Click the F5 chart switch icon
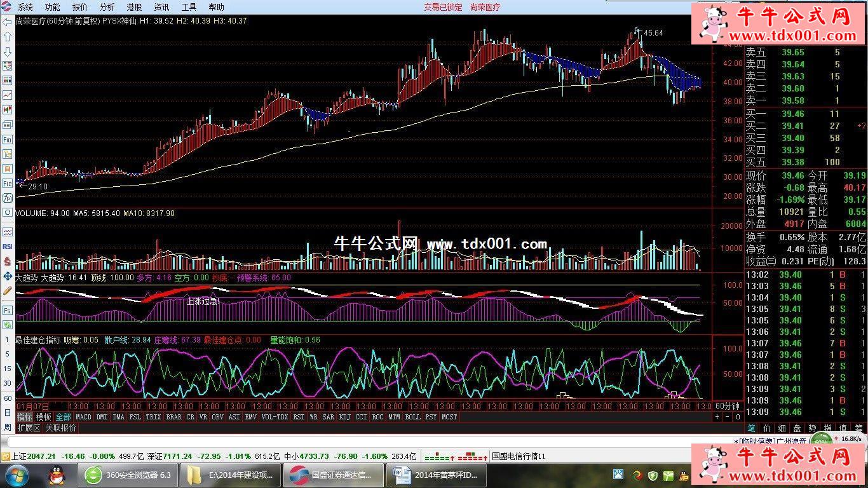868x488 pixels. coord(8,311)
